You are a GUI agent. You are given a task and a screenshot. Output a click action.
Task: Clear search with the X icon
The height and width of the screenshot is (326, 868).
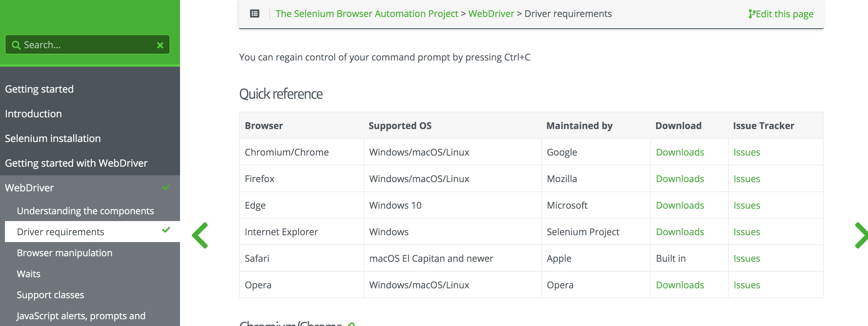160,45
